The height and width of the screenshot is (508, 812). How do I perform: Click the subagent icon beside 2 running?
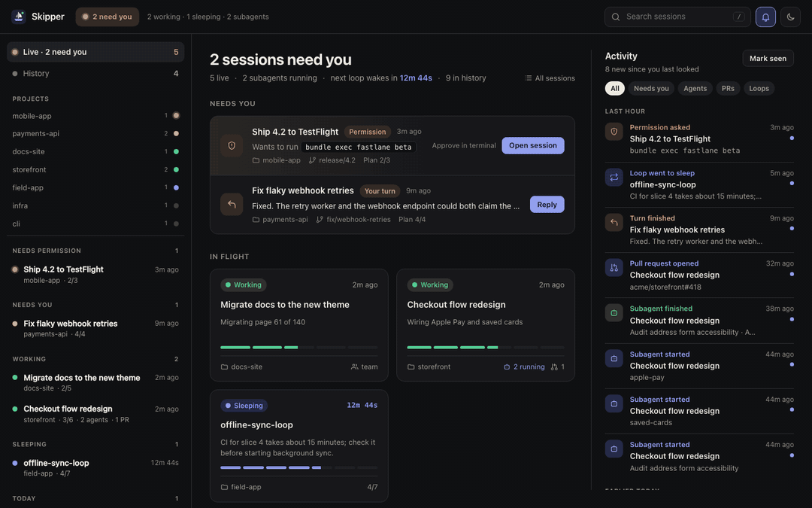[x=507, y=367]
